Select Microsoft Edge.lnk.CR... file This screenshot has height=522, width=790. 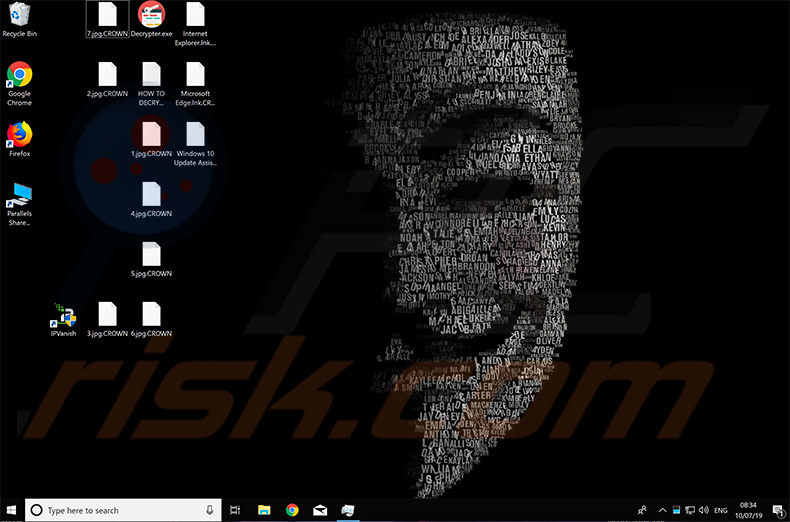(195, 84)
